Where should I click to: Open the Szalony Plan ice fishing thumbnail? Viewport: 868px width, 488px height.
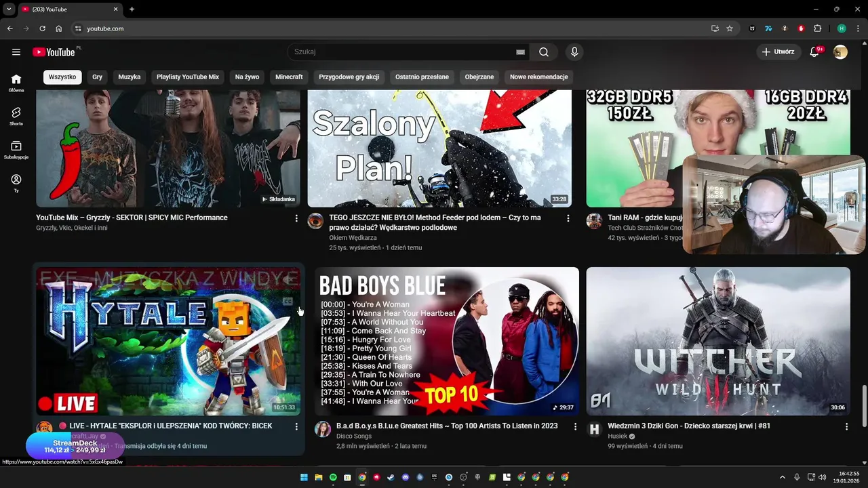coord(439,148)
